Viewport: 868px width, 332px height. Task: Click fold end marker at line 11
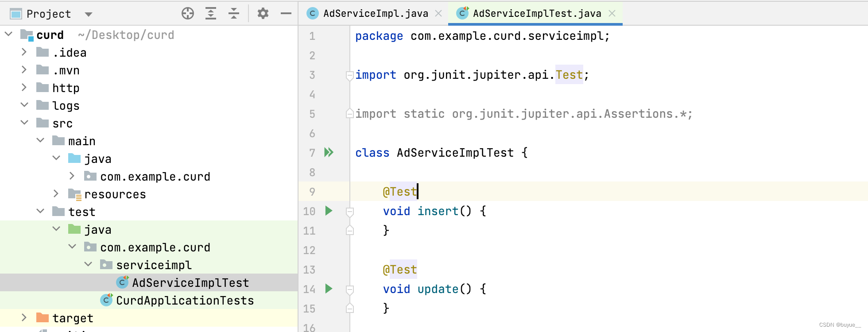pyautogui.click(x=349, y=230)
